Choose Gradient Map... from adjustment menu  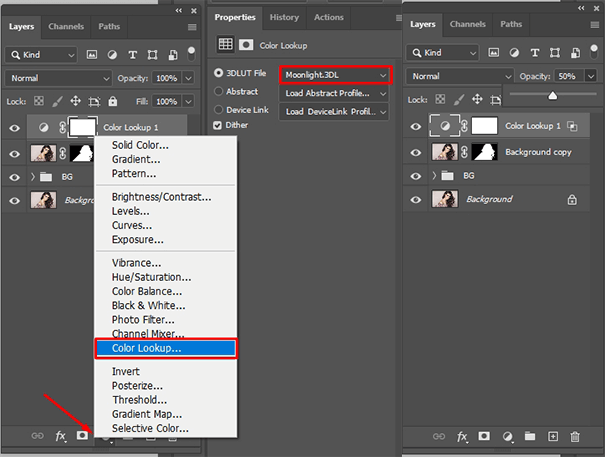[x=166, y=414]
